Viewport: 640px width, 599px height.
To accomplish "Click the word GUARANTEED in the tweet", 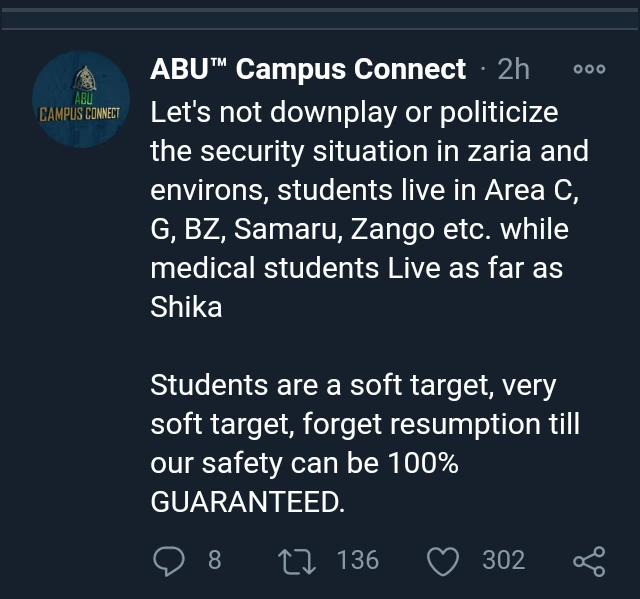I will (x=247, y=503).
